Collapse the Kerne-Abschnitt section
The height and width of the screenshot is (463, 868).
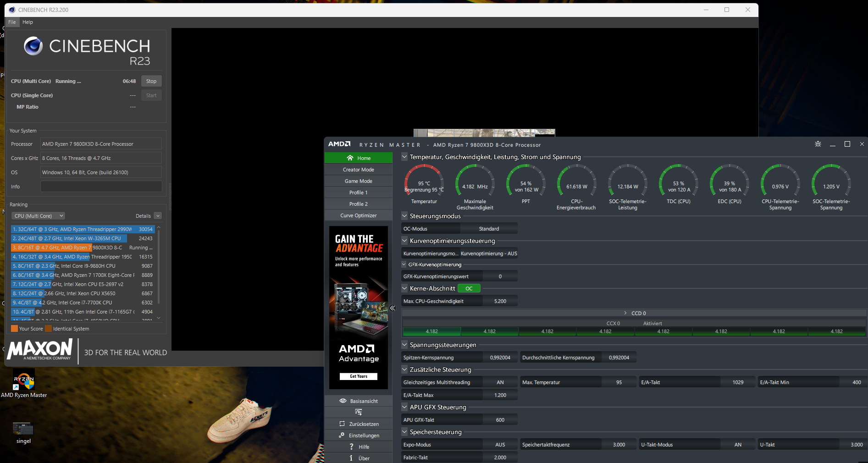click(404, 288)
